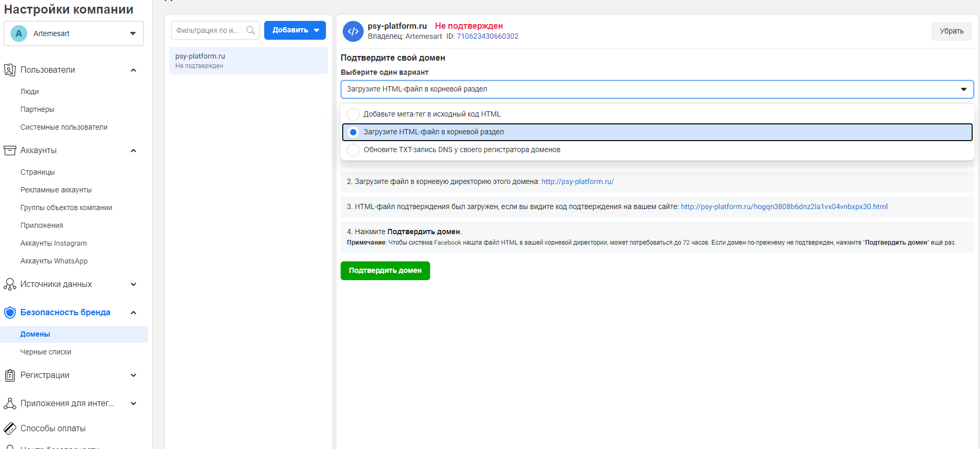
Task: Click the Brand Safety shield icon
Action: pos(9,313)
